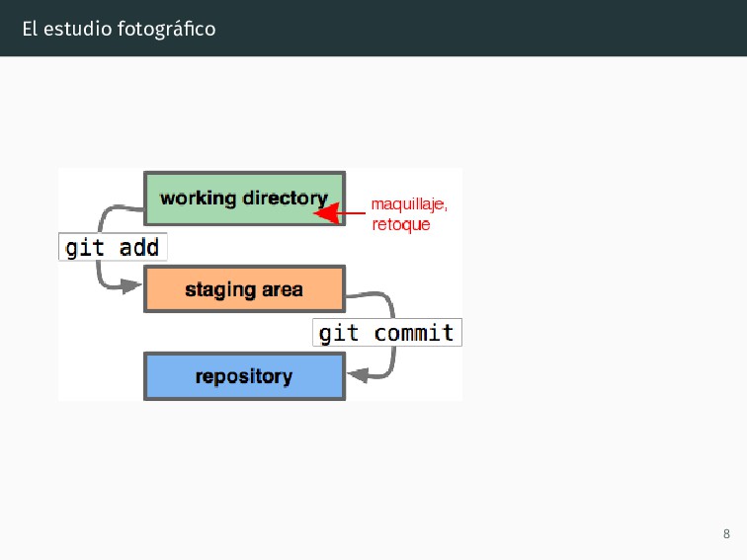This screenshot has height=560, width=747.
Task: Click the 'git commit' label
Action: [387, 333]
